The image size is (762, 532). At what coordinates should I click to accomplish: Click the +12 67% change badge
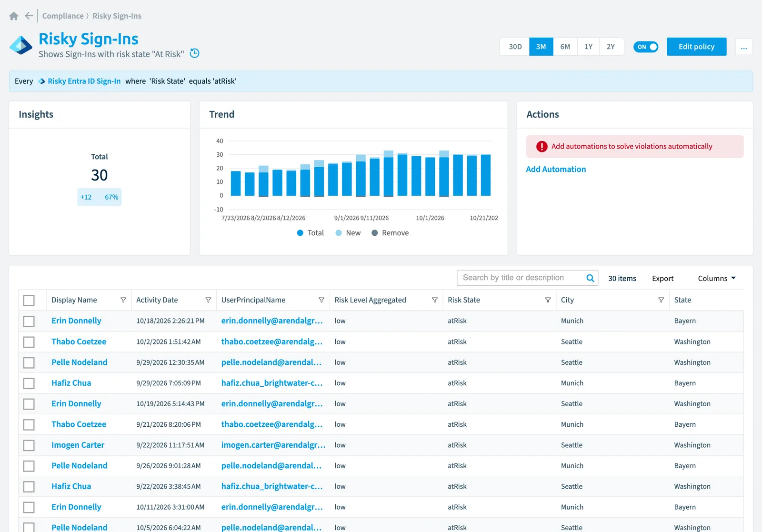click(100, 197)
